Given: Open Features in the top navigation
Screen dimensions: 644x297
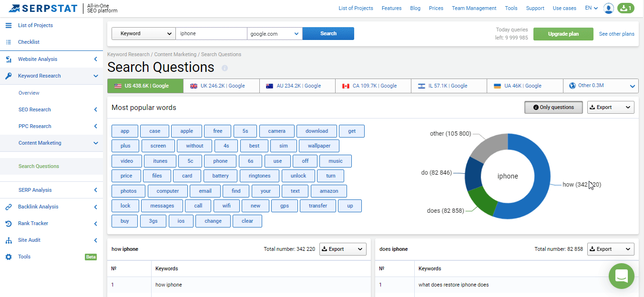Looking at the screenshot, I should coord(391,8).
